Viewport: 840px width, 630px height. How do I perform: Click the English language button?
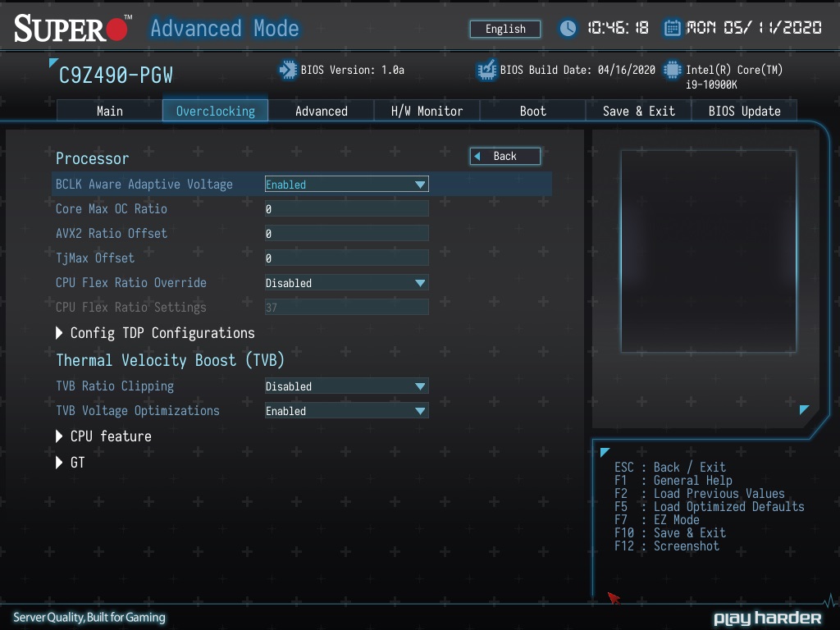point(505,29)
